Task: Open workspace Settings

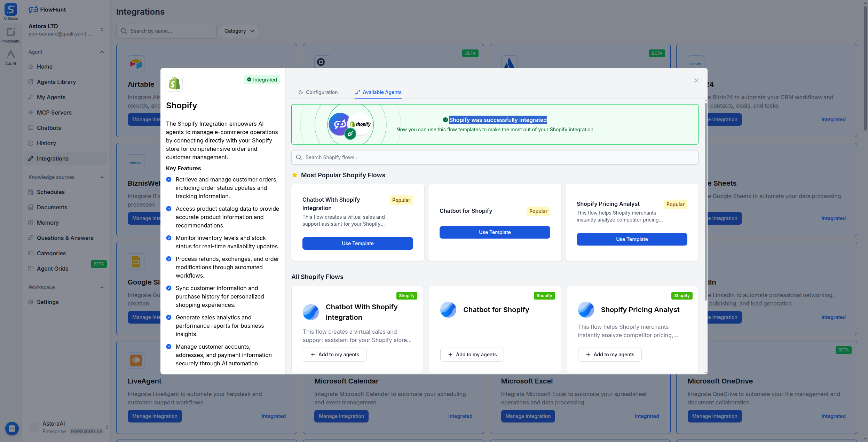Action: pos(48,302)
